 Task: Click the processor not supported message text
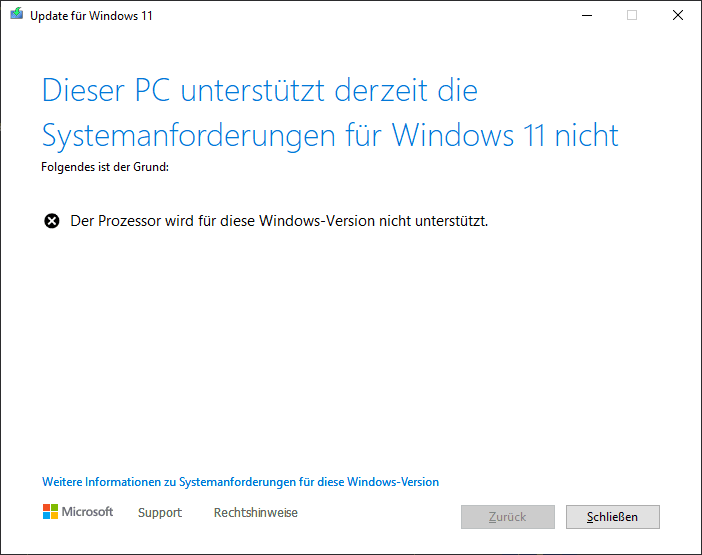pyautogui.click(x=279, y=221)
